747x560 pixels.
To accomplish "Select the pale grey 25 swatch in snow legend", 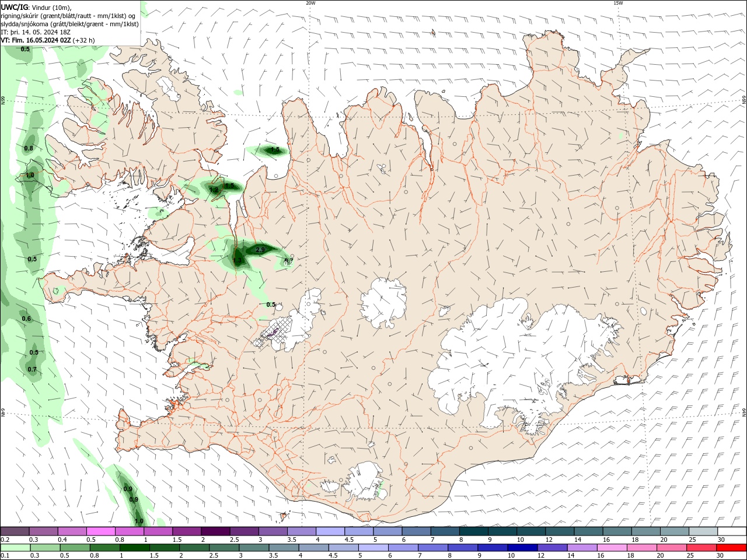I will point(703,531).
